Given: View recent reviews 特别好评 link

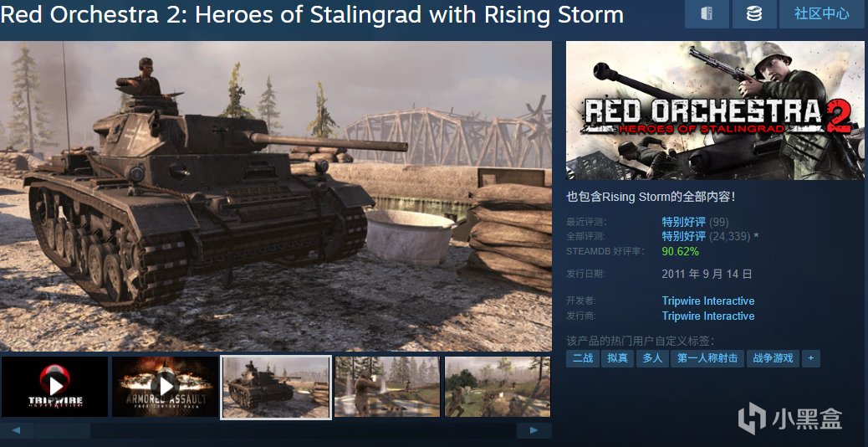Looking at the screenshot, I should point(684,222).
